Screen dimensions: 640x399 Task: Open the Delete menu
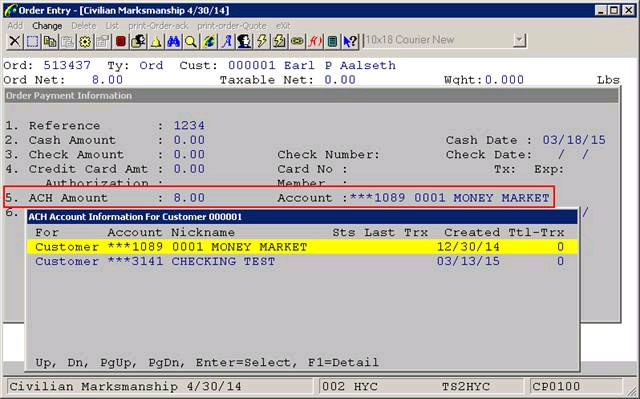83,26
